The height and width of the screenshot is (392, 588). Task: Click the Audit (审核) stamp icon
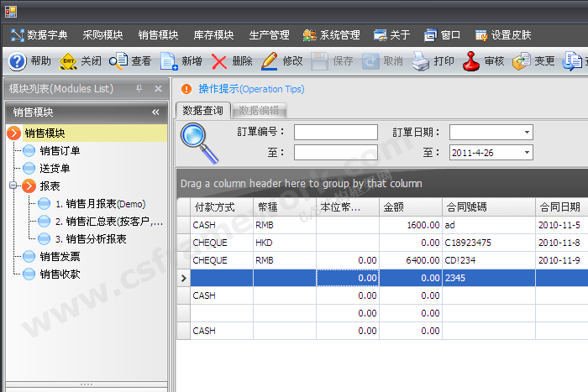pos(471,61)
